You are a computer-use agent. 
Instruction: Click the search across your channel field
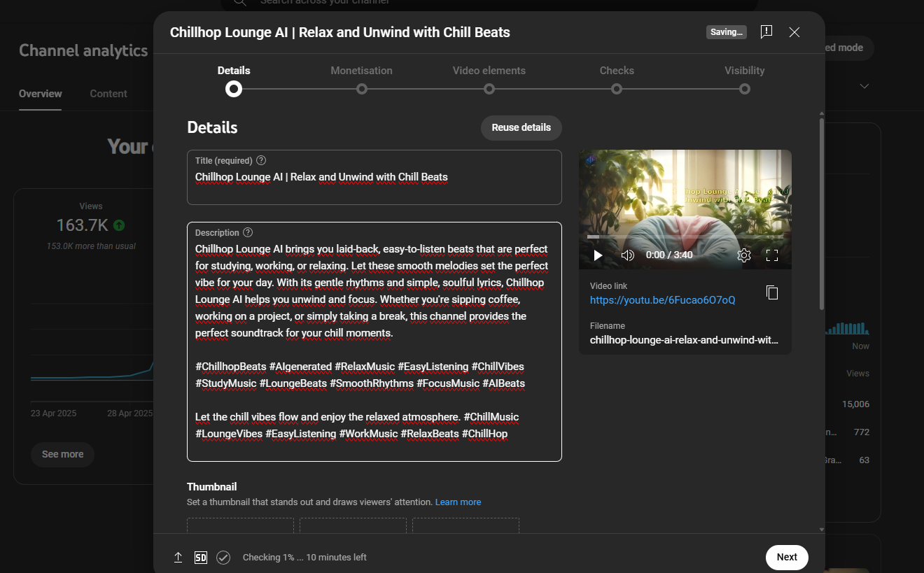coord(490,3)
